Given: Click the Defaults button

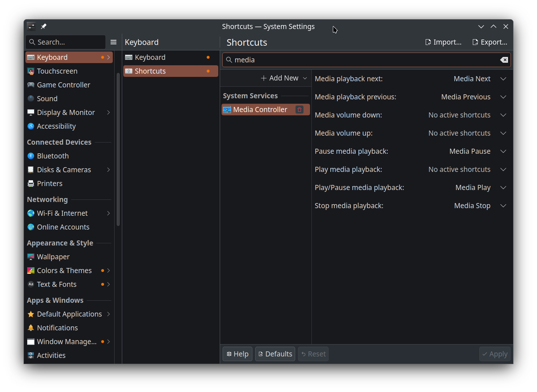Looking at the screenshot, I should click(275, 354).
